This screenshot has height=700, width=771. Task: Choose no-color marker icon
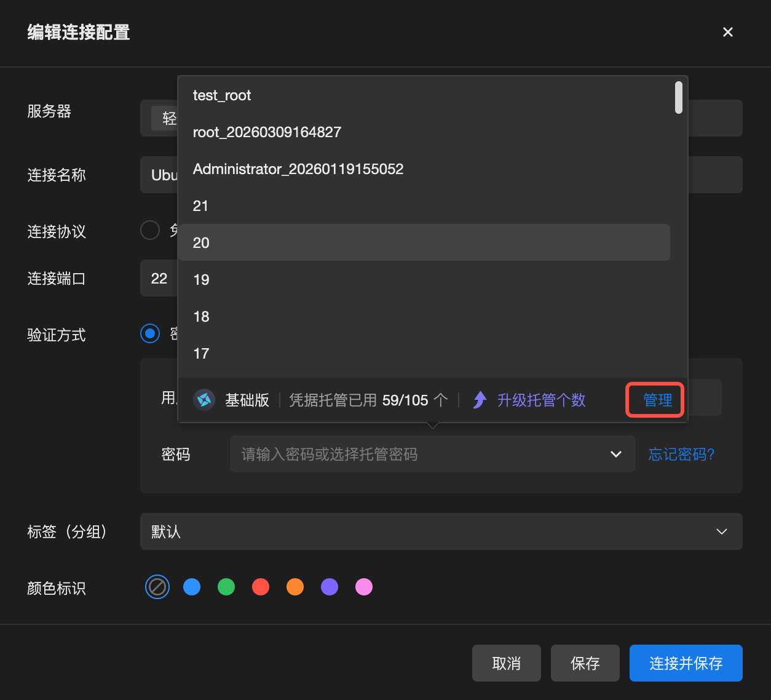157,587
